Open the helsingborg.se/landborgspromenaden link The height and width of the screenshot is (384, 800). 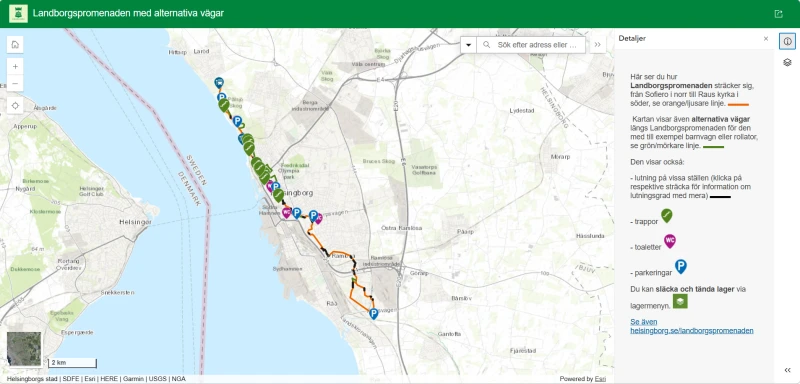point(692,326)
